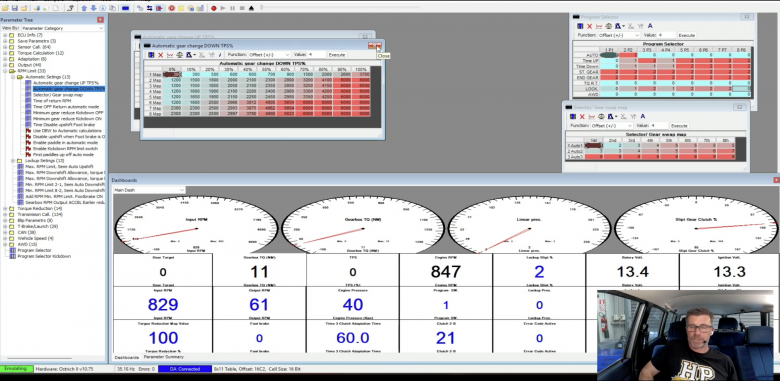Image resolution: width=780 pixels, height=381 pixels.
Task: Click the pause button in the top toolbar
Action: coord(232,8)
